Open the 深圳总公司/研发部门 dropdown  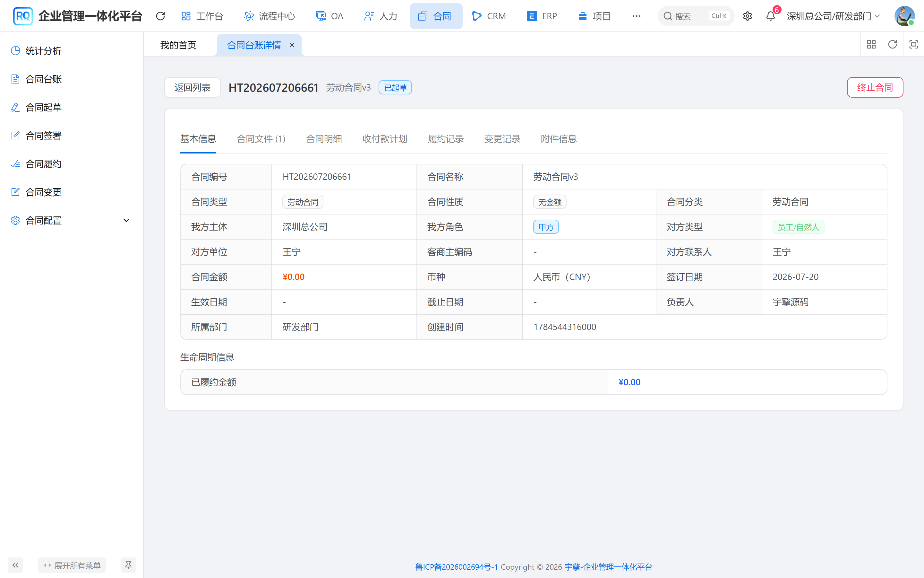click(x=833, y=16)
